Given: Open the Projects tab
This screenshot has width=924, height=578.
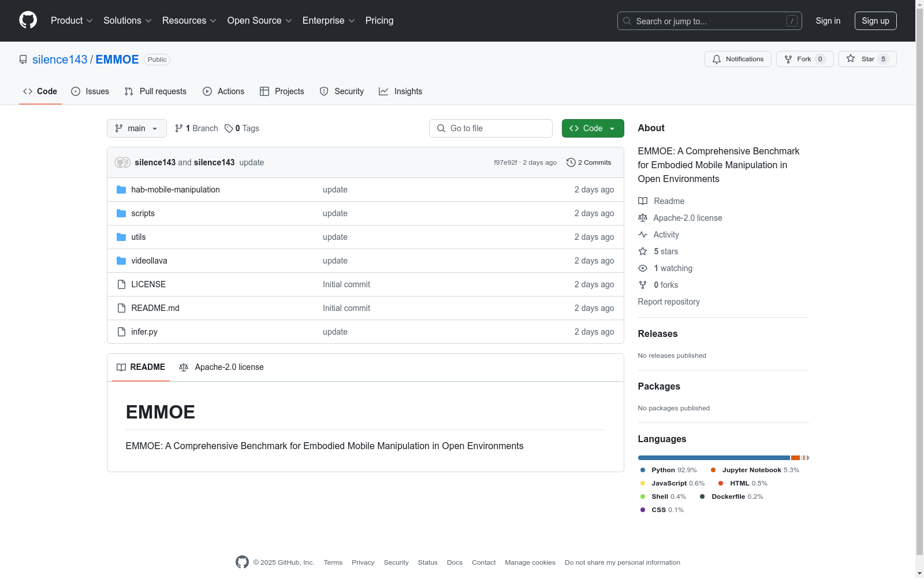Looking at the screenshot, I should pos(282,91).
